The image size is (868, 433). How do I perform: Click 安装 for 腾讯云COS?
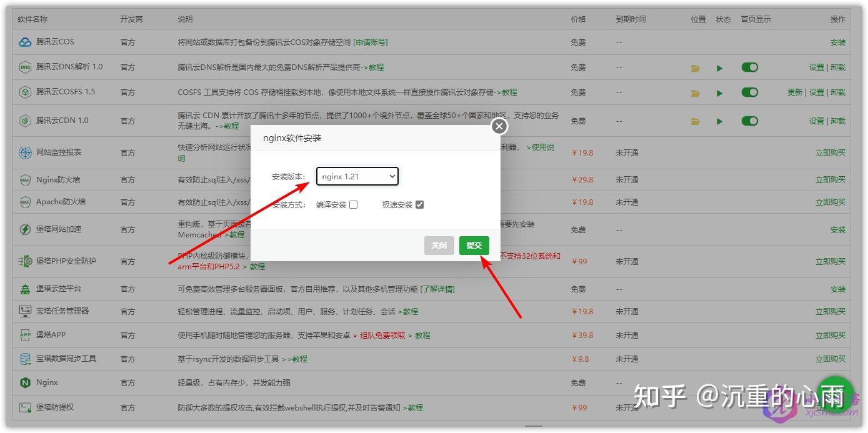[838, 42]
